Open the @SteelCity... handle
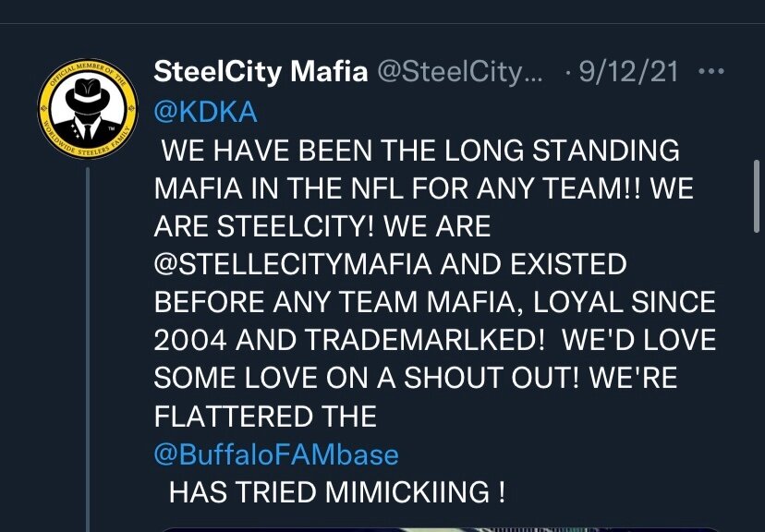Image resolution: width=765 pixels, height=532 pixels. [x=459, y=72]
